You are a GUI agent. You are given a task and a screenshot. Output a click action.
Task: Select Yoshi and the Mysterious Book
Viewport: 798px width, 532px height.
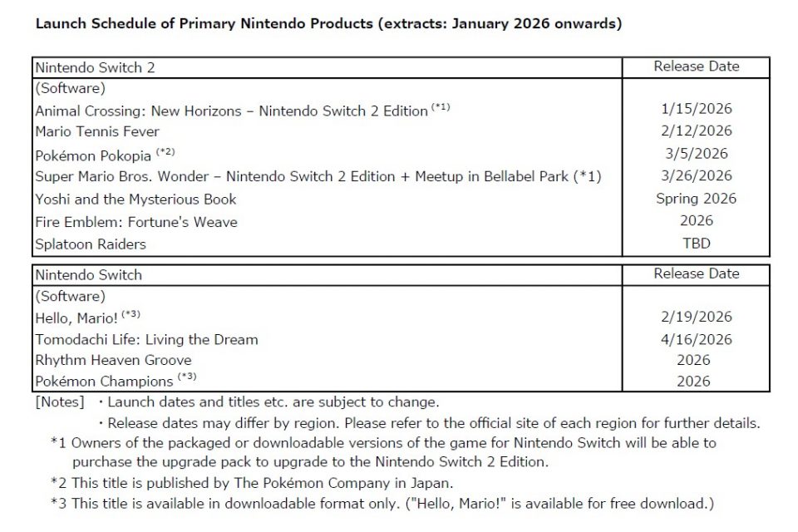(x=135, y=199)
